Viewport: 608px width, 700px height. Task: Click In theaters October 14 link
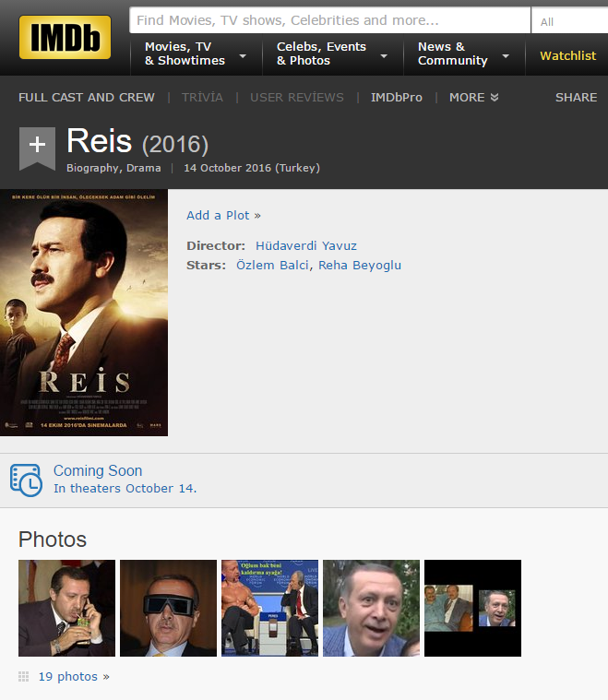pyautogui.click(x=125, y=489)
